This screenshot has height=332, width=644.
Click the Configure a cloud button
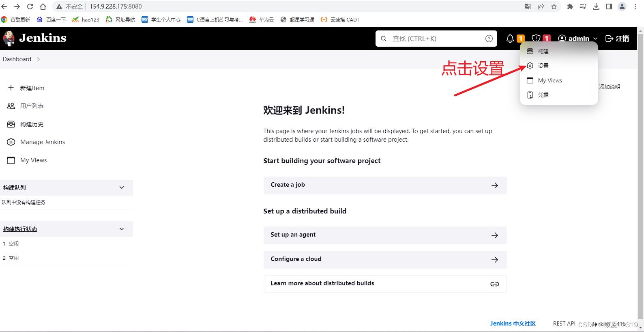pos(385,259)
